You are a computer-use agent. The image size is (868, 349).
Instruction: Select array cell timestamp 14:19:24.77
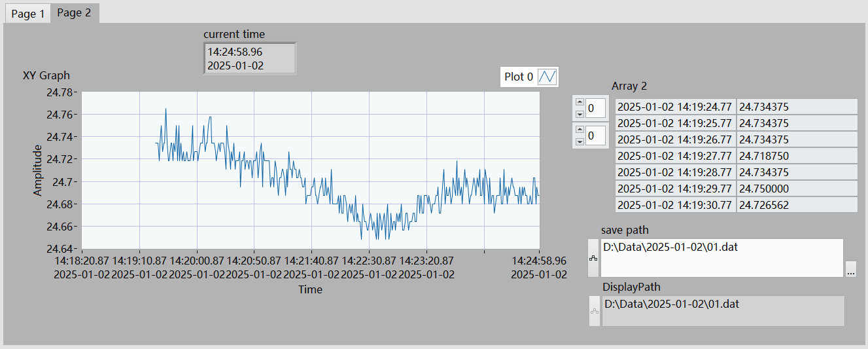click(675, 107)
